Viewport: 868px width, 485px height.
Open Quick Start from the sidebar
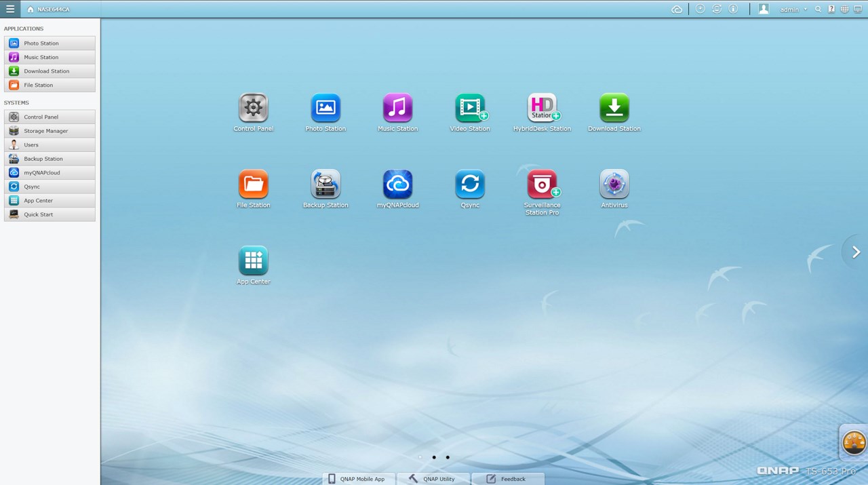pos(50,214)
